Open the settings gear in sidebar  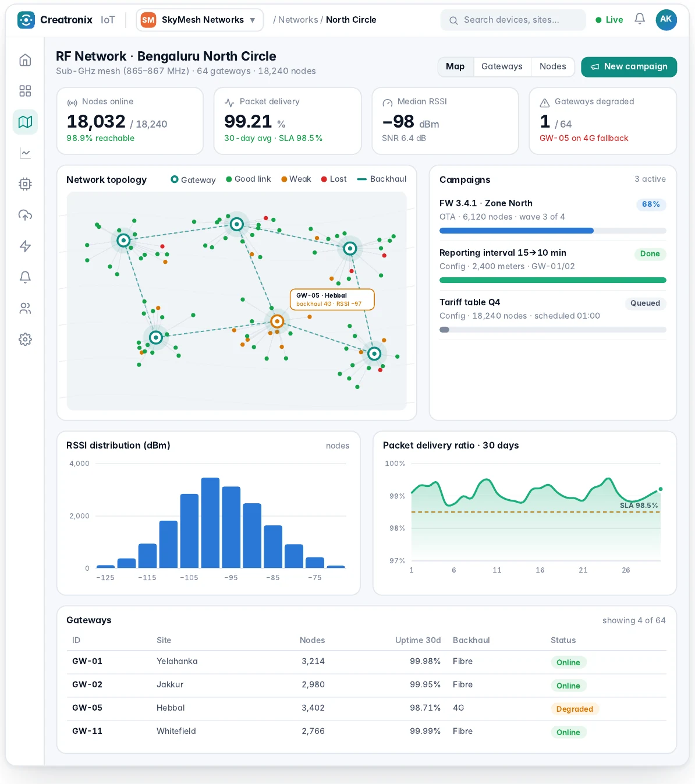25,340
